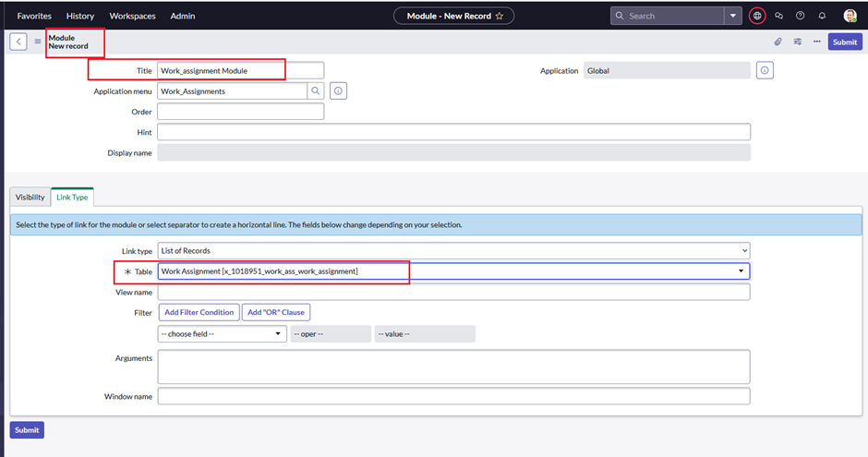The height and width of the screenshot is (457, 868).
Task: Switch to the Visibility tab
Action: pos(30,198)
